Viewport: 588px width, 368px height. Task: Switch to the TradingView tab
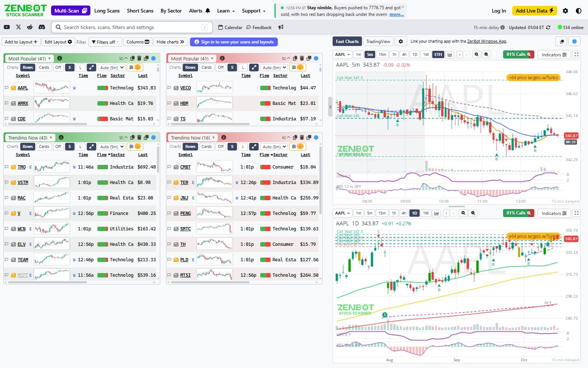coord(378,42)
